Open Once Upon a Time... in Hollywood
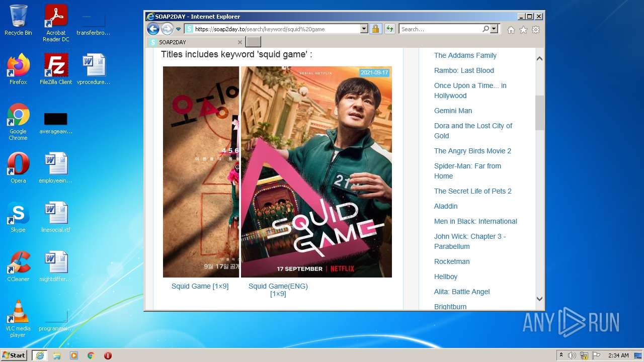This screenshot has height=362, width=644. (470, 90)
